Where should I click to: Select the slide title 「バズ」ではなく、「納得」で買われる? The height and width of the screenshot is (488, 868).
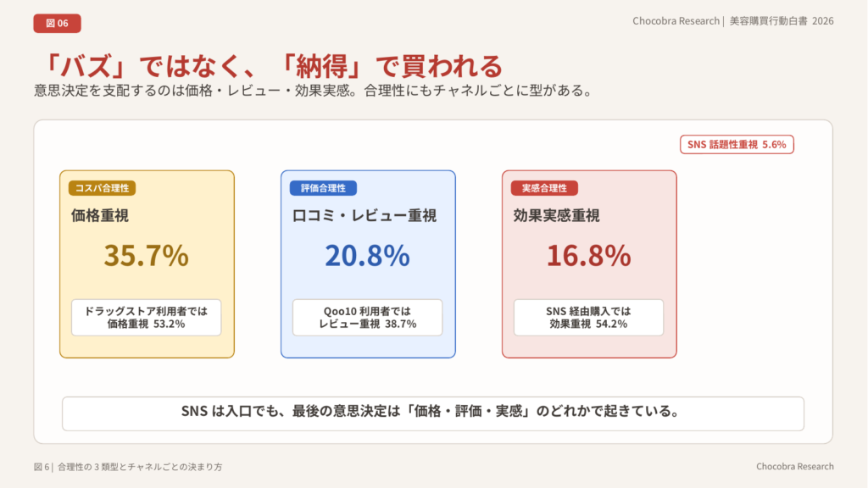269,65
